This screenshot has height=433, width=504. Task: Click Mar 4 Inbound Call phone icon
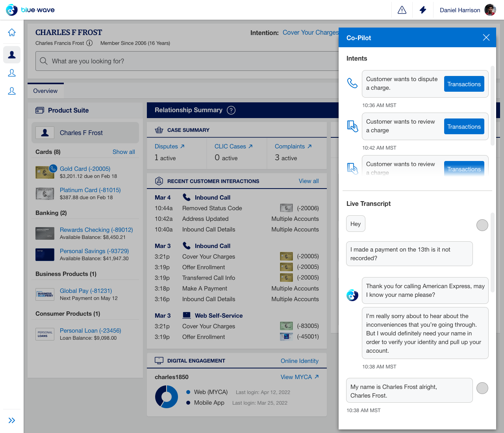187,197
